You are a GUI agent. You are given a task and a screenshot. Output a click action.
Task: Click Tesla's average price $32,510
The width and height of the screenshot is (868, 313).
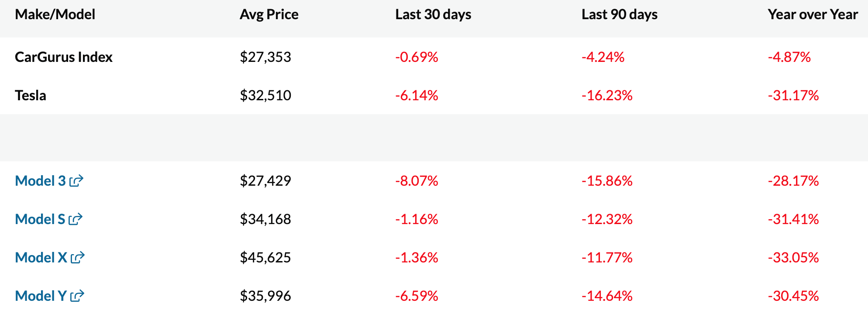pos(265,95)
